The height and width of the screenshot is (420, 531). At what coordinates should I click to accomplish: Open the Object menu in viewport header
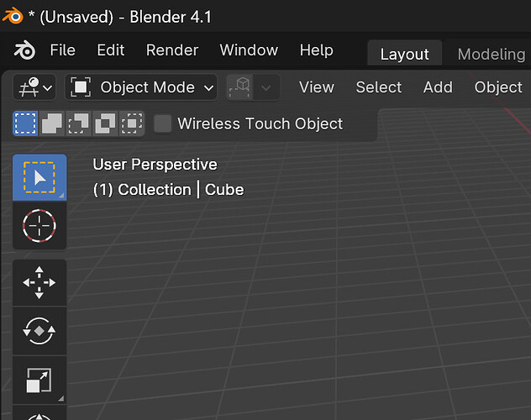click(498, 87)
